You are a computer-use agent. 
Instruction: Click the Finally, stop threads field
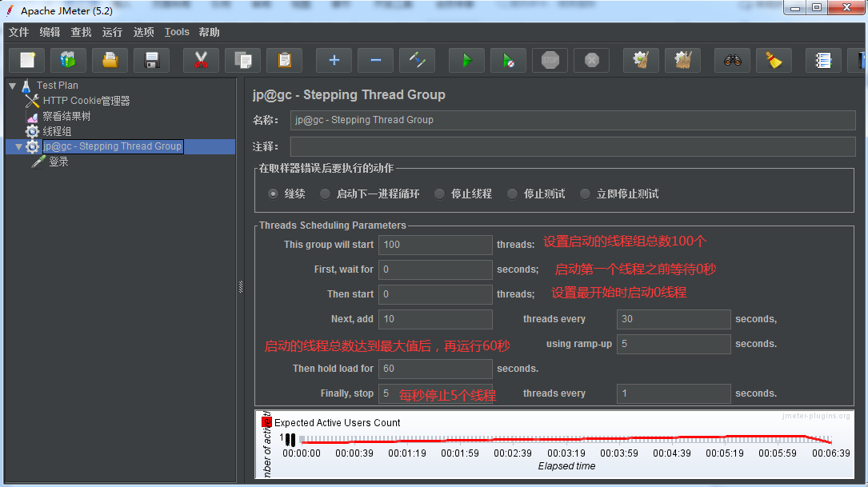tap(435, 393)
